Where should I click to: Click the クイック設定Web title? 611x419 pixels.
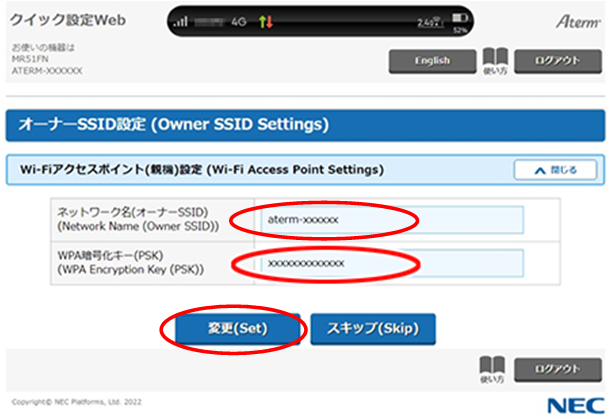coord(68,20)
